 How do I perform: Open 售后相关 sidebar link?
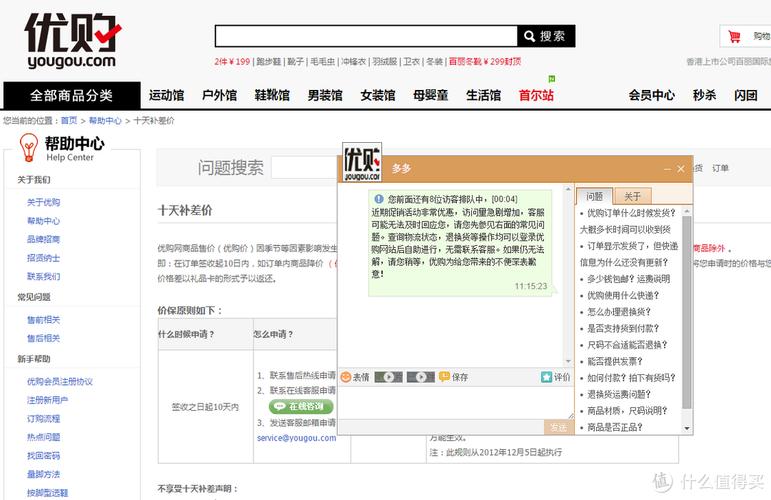pyautogui.click(x=44, y=338)
